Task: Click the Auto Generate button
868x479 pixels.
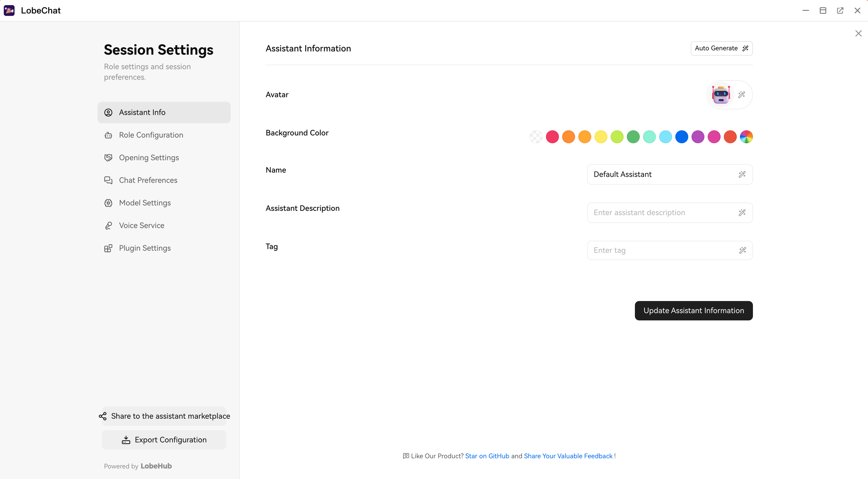Action: (721, 48)
